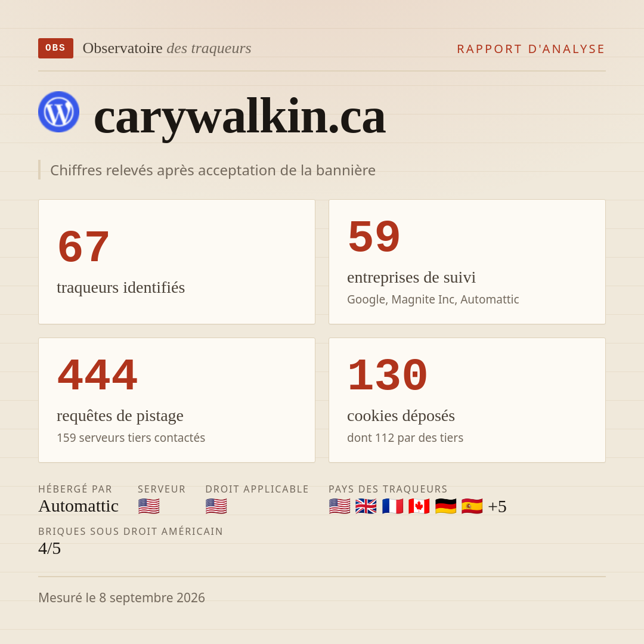Click the cookies déposés label
The width and height of the screenshot is (644, 644).
pyautogui.click(x=401, y=416)
